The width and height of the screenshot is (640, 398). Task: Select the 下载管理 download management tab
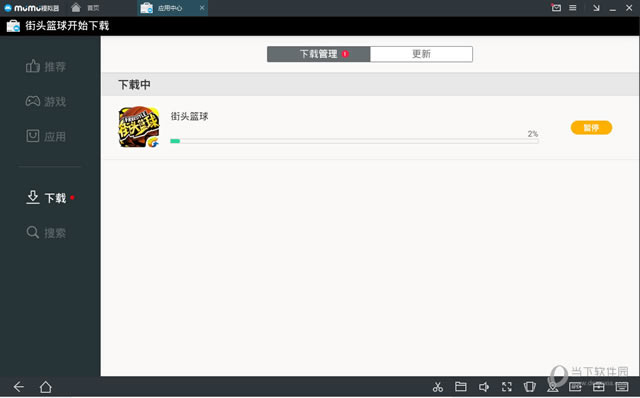coord(319,54)
